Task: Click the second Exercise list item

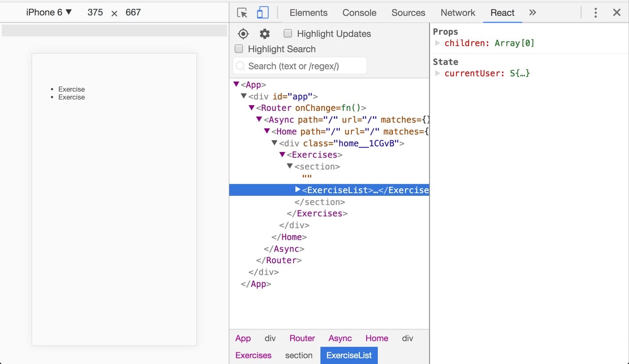Action: (71, 97)
